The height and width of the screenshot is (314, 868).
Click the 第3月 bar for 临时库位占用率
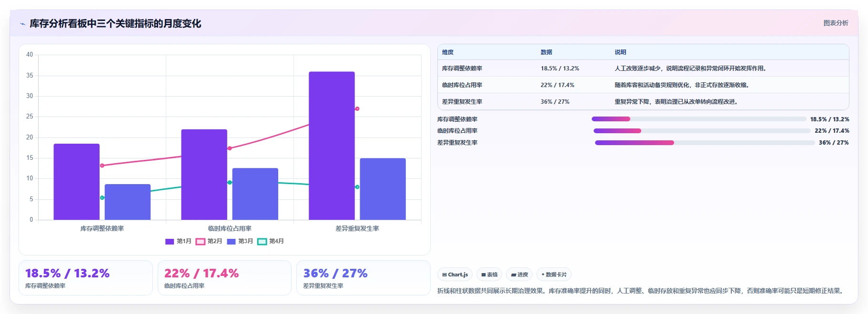pyautogui.click(x=255, y=194)
